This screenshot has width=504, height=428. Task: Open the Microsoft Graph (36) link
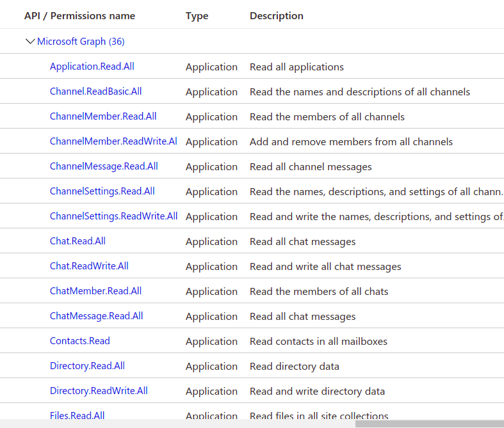click(x=81, y=42)
